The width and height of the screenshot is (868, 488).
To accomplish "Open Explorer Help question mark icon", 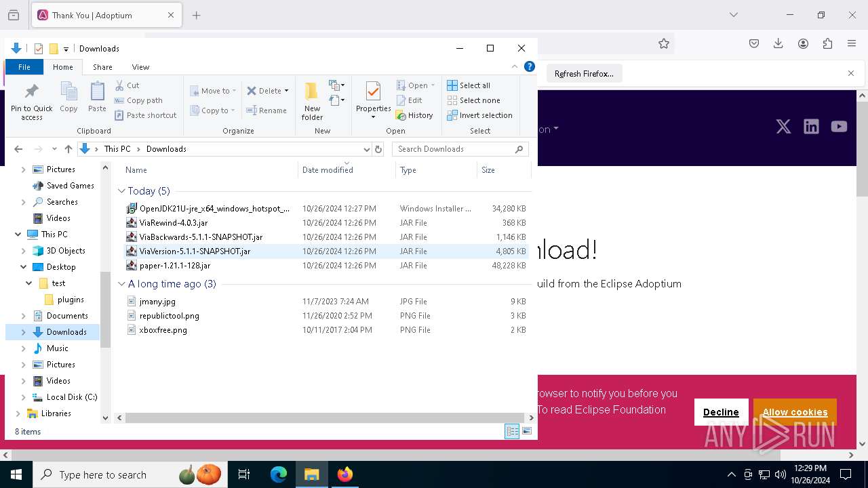I will [530, 67].
